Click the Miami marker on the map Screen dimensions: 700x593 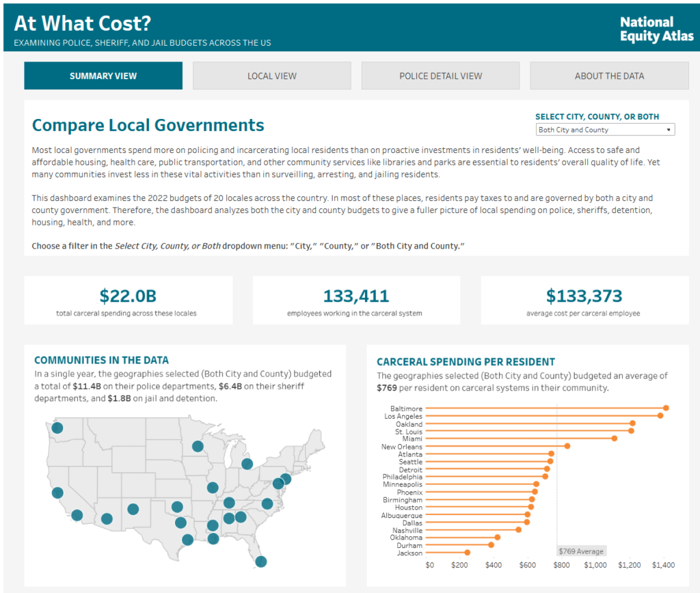click(x=260, y=562)
